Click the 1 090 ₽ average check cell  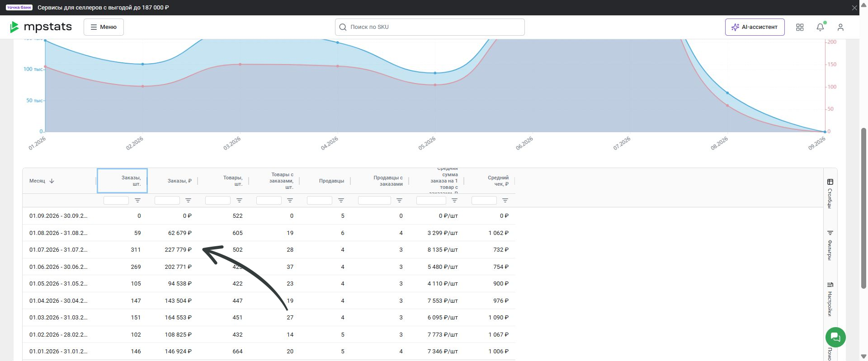pos(498,318)
